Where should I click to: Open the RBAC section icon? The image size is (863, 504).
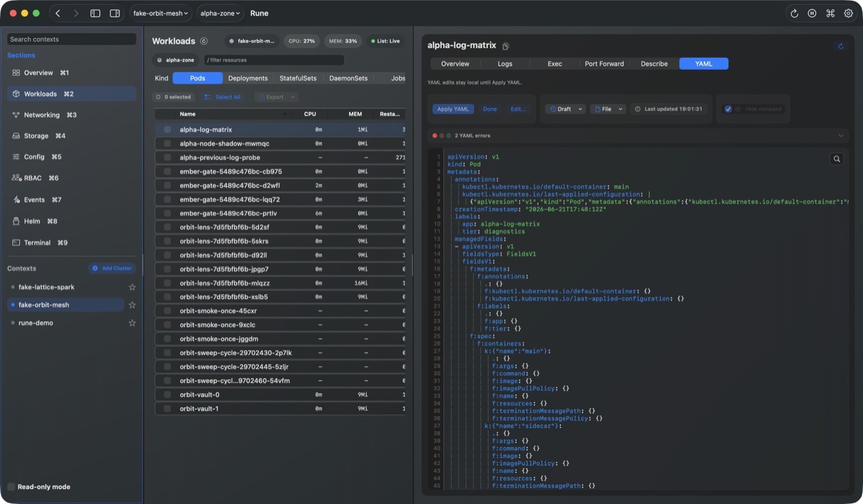pyautogui.click(x=17, y=178)
